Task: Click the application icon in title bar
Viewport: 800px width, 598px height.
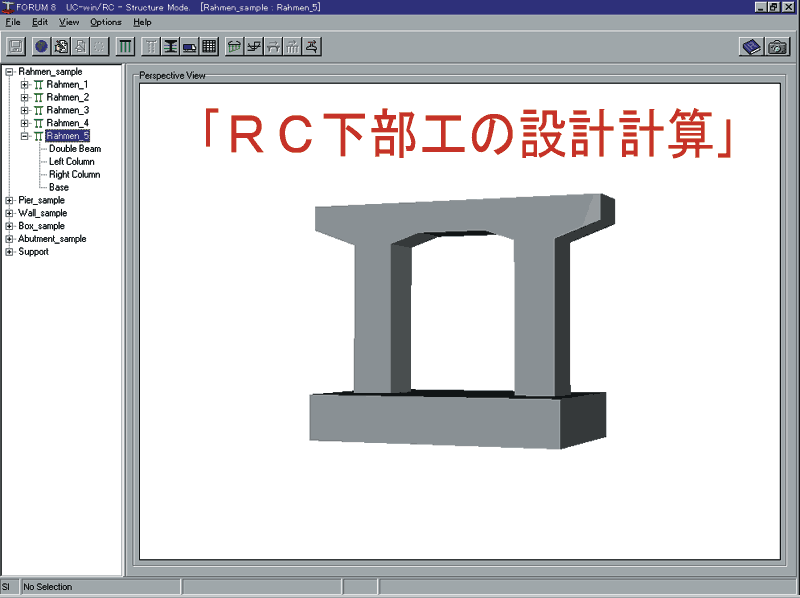Action: (x=7, y=7)
